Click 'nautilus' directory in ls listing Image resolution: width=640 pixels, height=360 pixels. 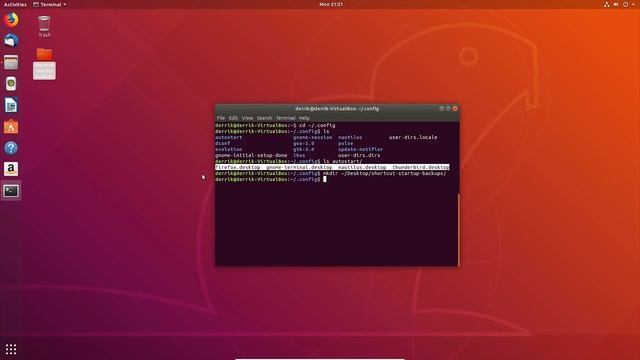(x=350, y=138)
